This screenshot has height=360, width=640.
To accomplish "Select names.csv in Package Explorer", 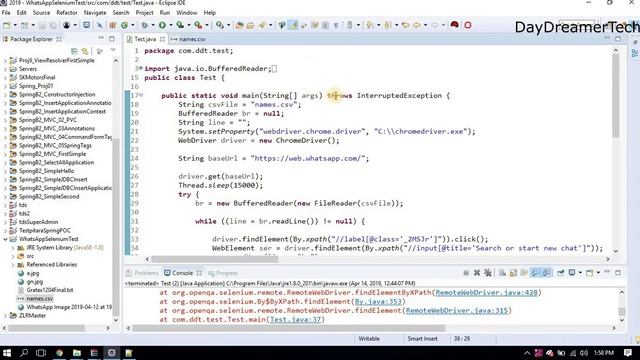I will (x=40, y=299).
